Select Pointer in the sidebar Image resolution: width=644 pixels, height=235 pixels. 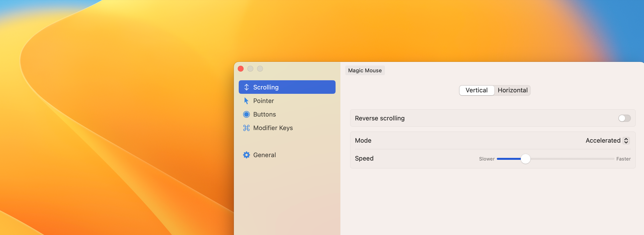[x=287, y=101]
